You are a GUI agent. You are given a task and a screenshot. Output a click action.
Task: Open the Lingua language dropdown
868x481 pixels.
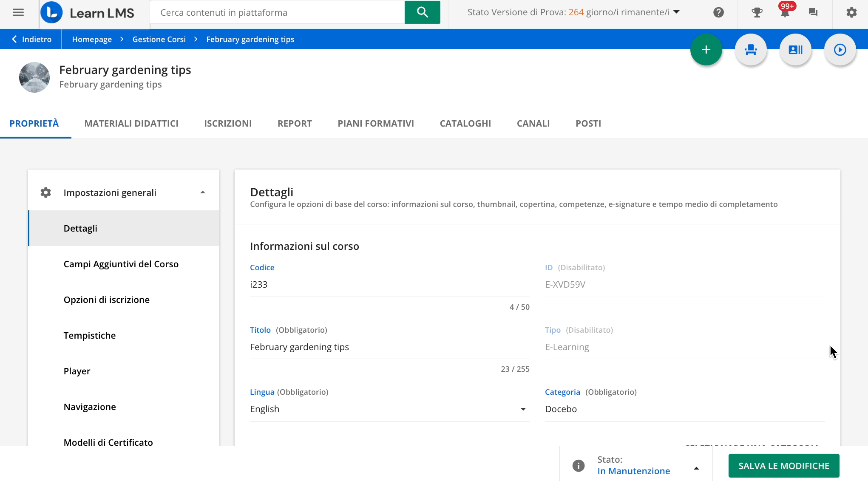(389, 409)
